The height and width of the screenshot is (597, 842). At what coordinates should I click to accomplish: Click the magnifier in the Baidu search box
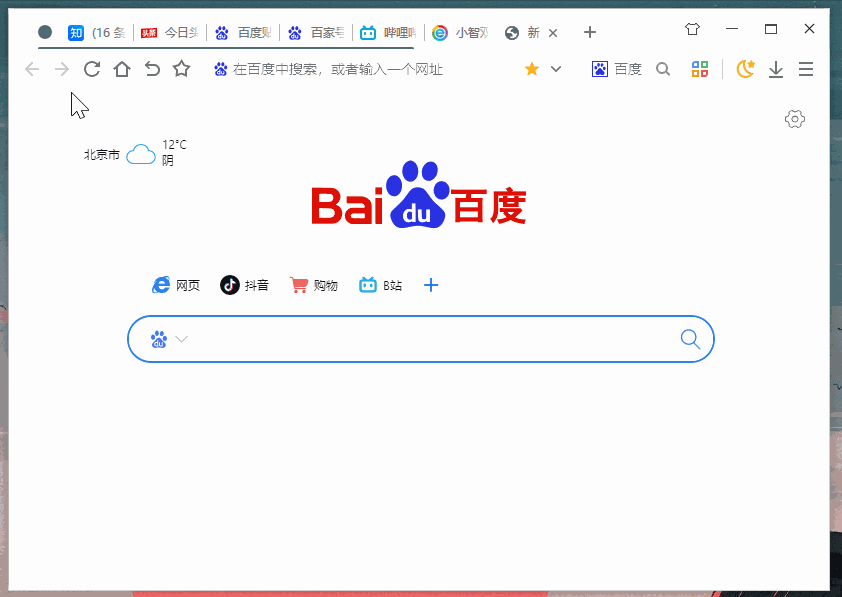[x=690, y=339]
